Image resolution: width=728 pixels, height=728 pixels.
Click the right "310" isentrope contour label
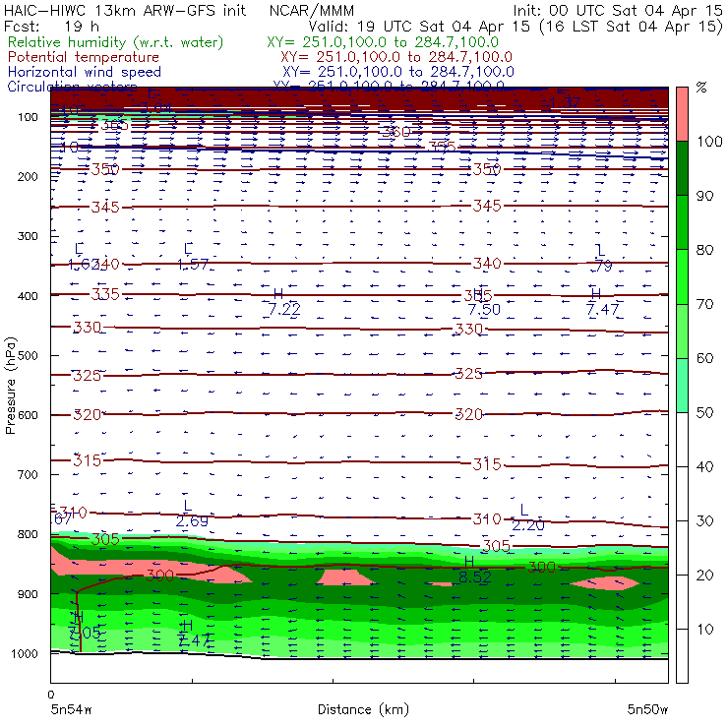pyautogui.click(x=487, y=518)
